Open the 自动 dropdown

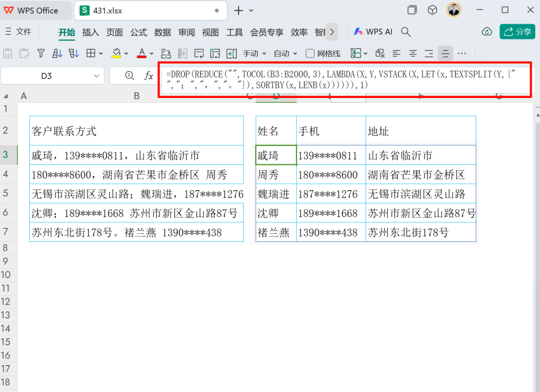(285, 53)
